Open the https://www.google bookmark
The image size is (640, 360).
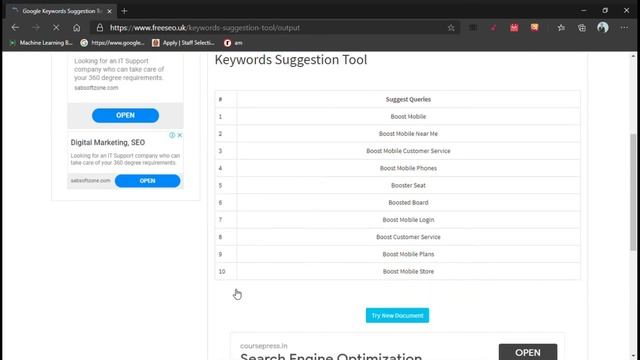point(113,43)
